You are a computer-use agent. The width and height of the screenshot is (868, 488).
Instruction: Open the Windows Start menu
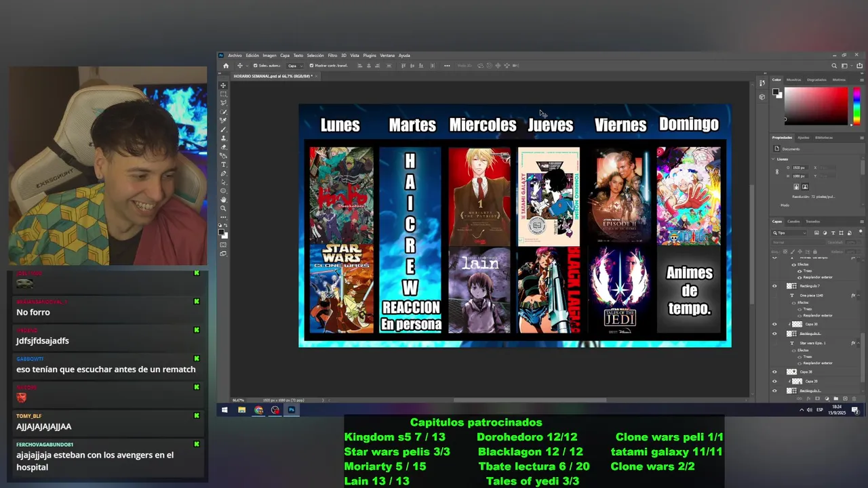(x=224, y=409)
